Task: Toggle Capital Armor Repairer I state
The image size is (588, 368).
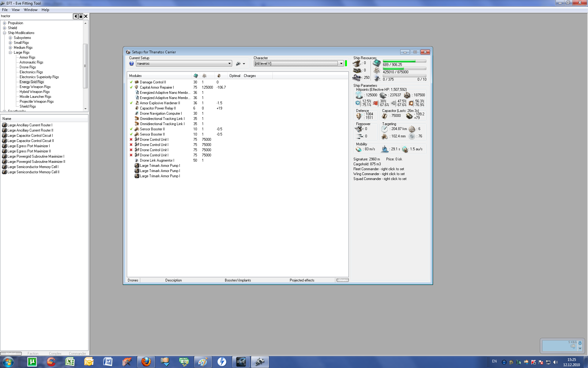Action: (x=131, y=87)
